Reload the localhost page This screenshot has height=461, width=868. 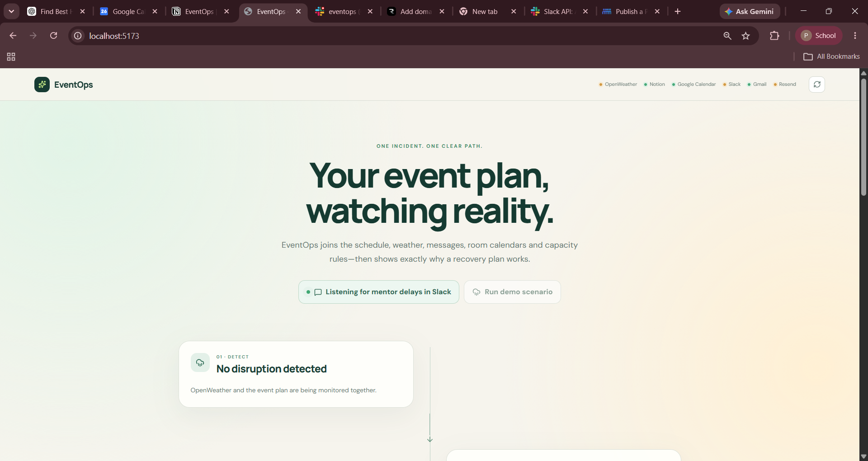[53, 36]
